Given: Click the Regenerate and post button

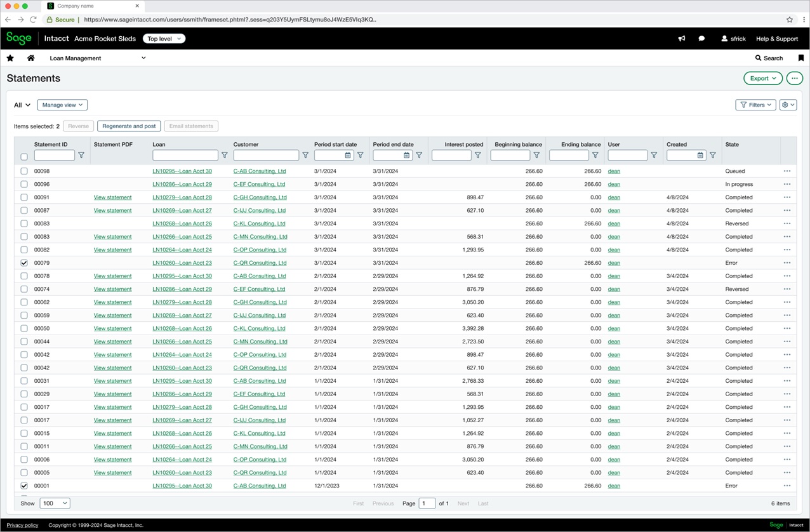Looking at the screenshot, I should point(129,126).
